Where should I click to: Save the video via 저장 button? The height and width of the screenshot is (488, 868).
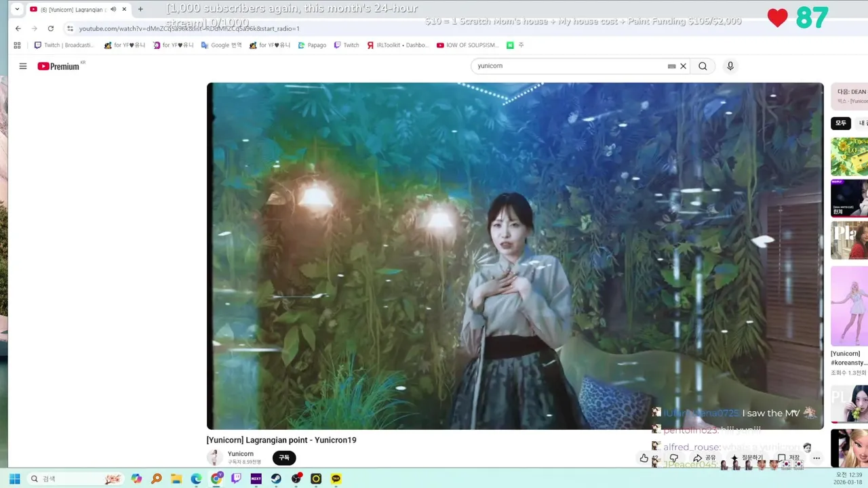click(788, 458)
